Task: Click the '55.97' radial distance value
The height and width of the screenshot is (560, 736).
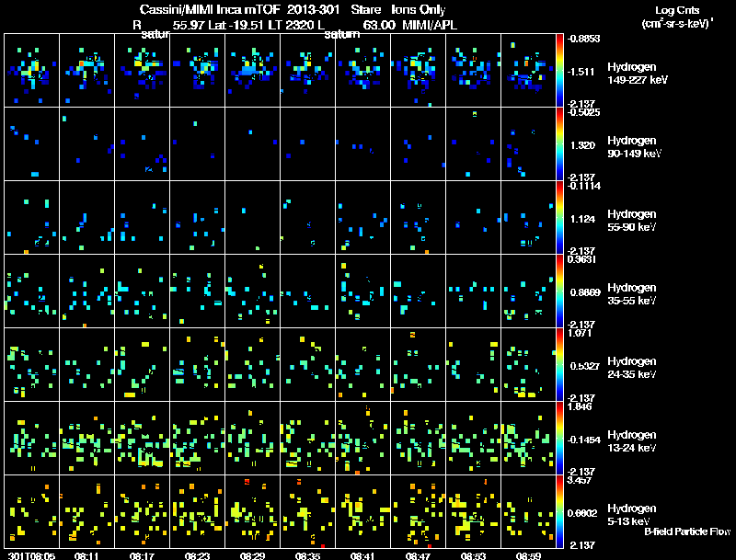Action: pyautogui.click(x=189, y=25)
